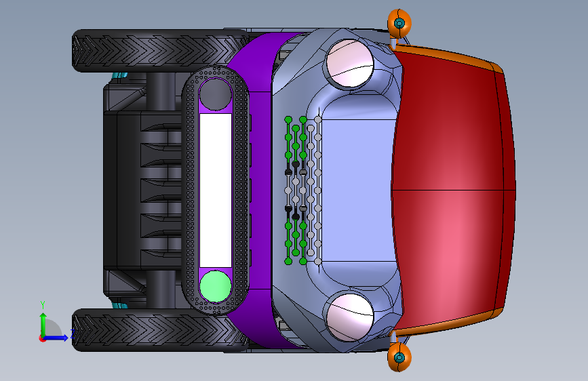Pick the light blue flat center panel
The height and width of the screenshot is (381, 588).
point(358,190)
